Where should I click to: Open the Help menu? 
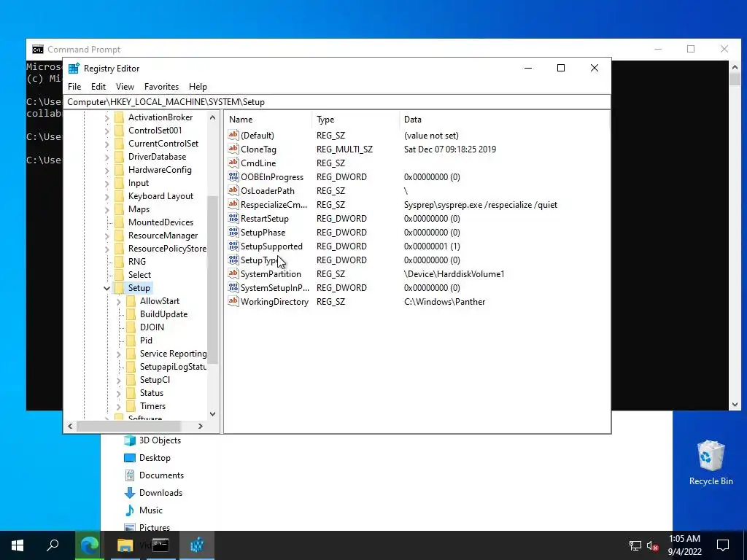click(x=198, y=87)
